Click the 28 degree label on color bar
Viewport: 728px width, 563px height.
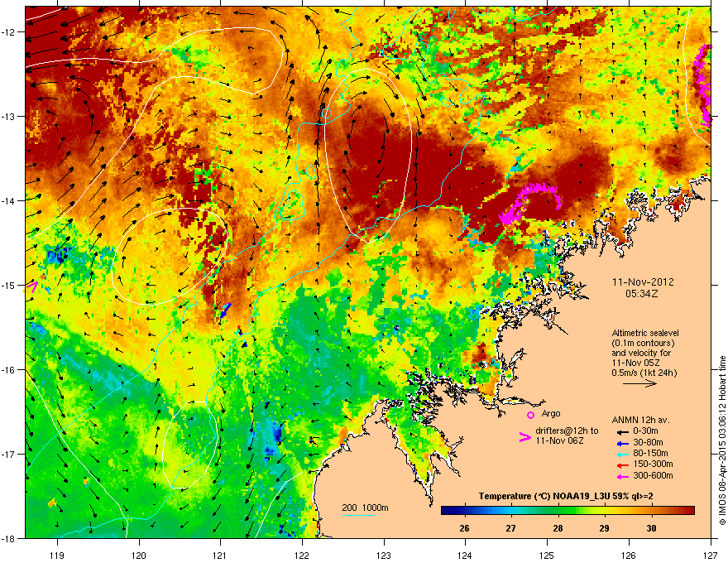558,528
